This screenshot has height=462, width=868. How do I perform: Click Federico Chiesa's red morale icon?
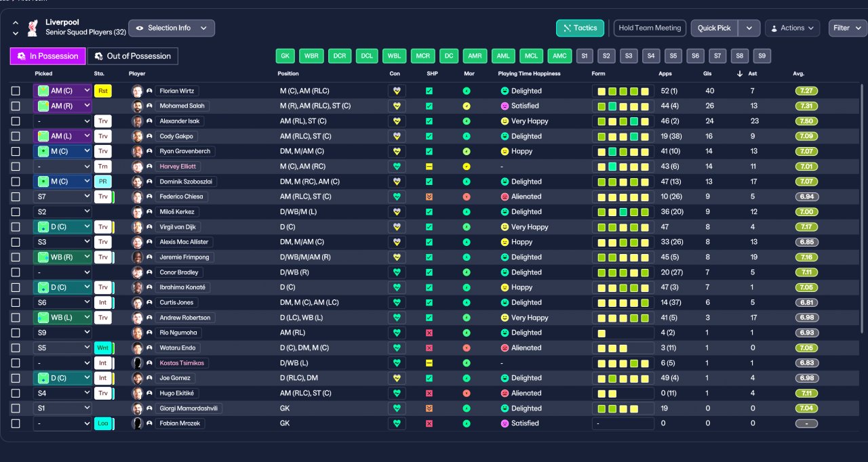point(467,196)
